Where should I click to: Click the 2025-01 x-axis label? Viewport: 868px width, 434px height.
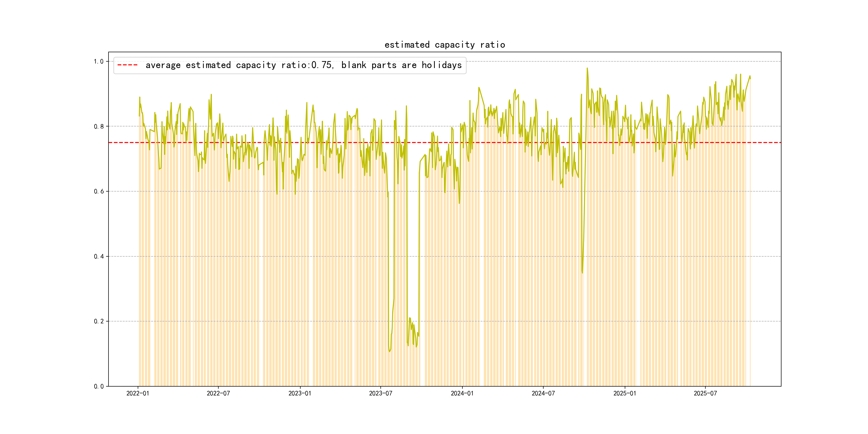624,393
